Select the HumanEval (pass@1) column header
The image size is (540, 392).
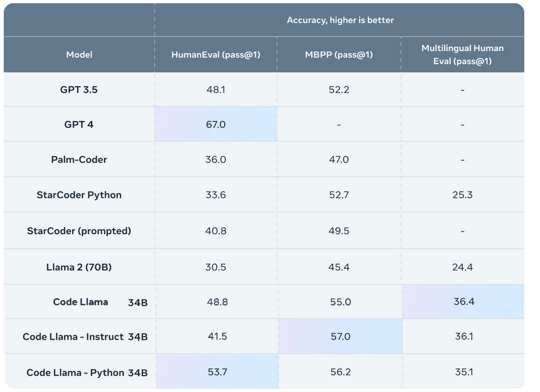(x=216, y=54)
